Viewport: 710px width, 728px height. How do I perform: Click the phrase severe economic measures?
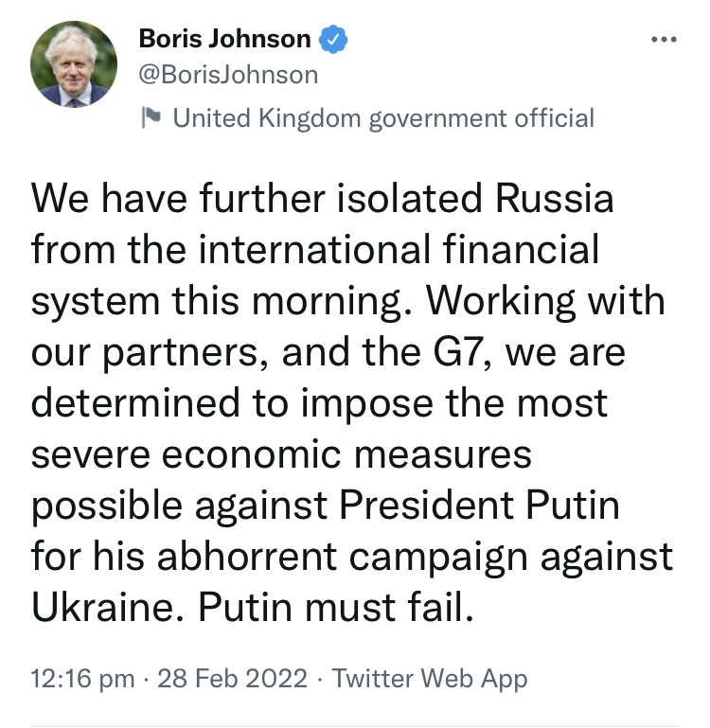click(x=281, y=454)
